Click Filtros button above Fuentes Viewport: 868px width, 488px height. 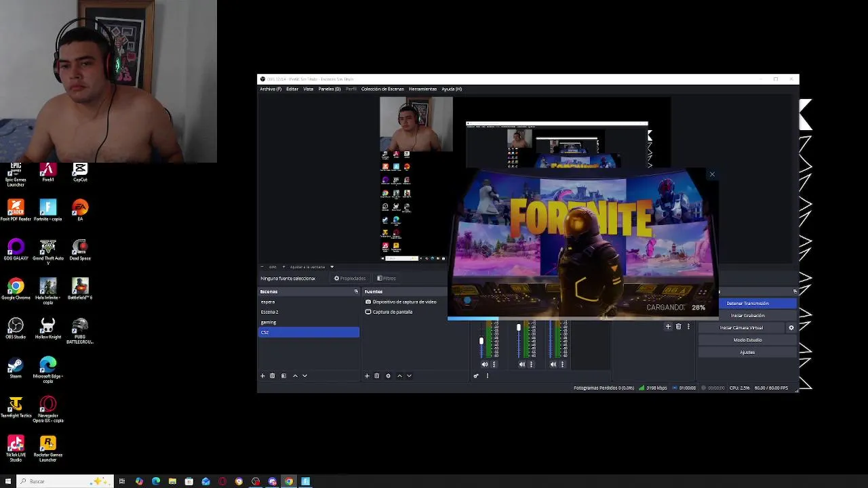(x=387, y=279)
